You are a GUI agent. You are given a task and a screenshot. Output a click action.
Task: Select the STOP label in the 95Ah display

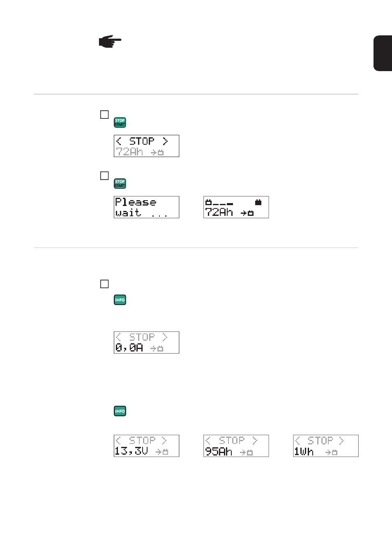click(x=231, y=441)
